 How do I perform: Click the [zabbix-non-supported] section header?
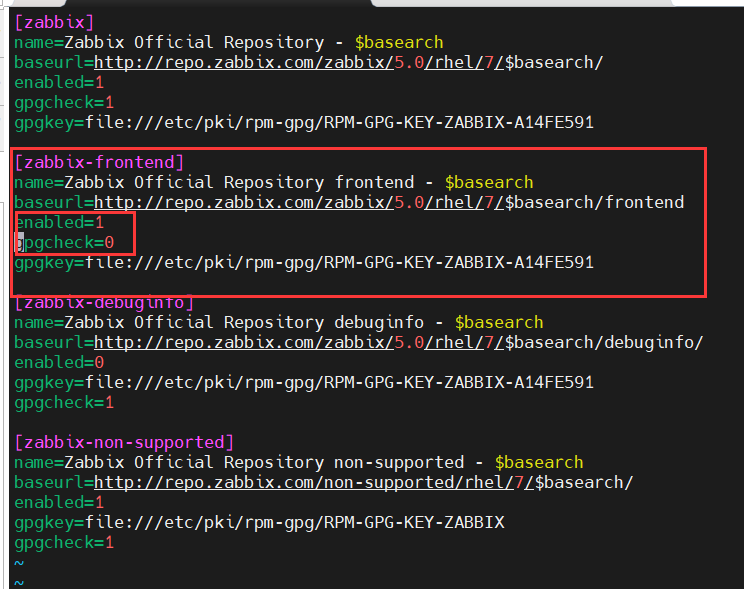pyautogui.click(x=124, y=442)
